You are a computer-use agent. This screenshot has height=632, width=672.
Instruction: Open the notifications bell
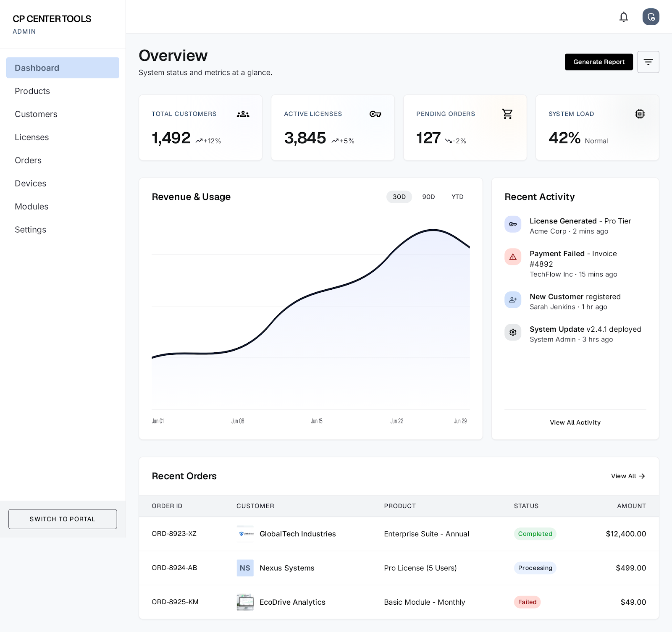pos(624,17)
